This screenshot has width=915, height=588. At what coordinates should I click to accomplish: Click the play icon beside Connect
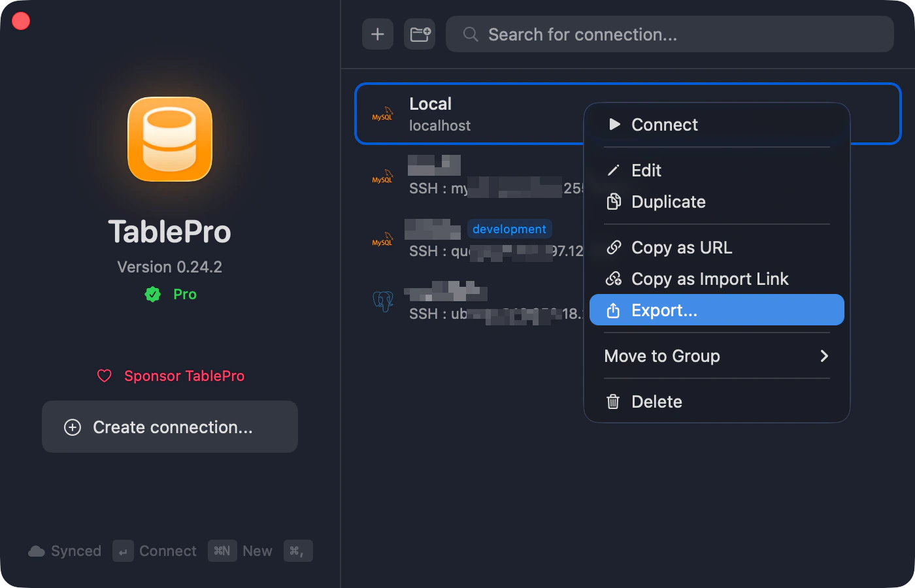pyautogui.click(x=614, y=124)
